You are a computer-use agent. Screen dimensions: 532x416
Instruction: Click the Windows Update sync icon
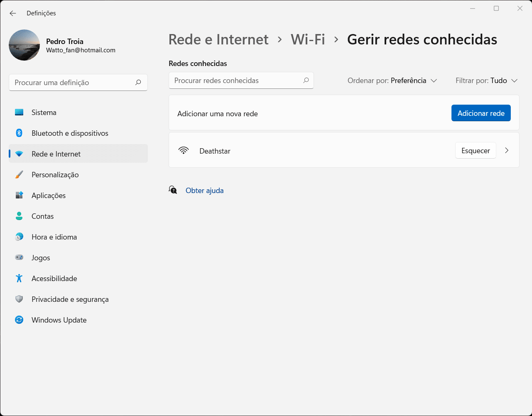pyautogui.click(x=19, y=320)
